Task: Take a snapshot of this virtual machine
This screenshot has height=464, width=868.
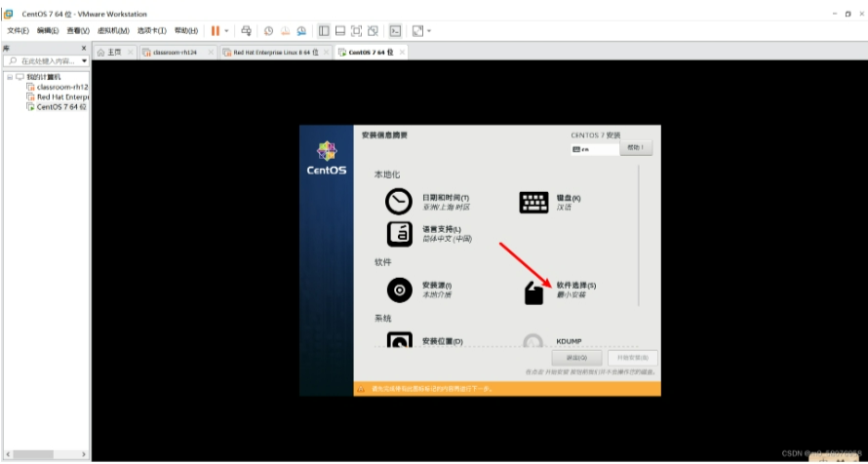Action: pyautogui.click(x=268, y=31)
